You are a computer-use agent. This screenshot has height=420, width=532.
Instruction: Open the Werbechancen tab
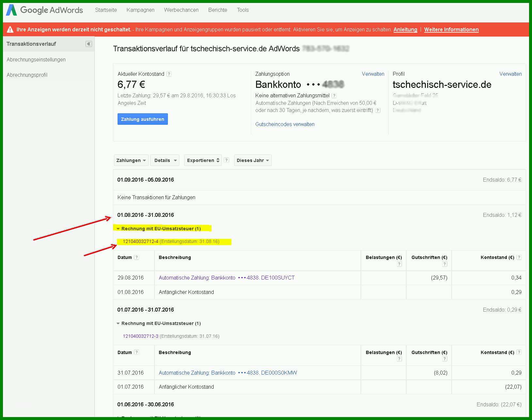[181, 10]
